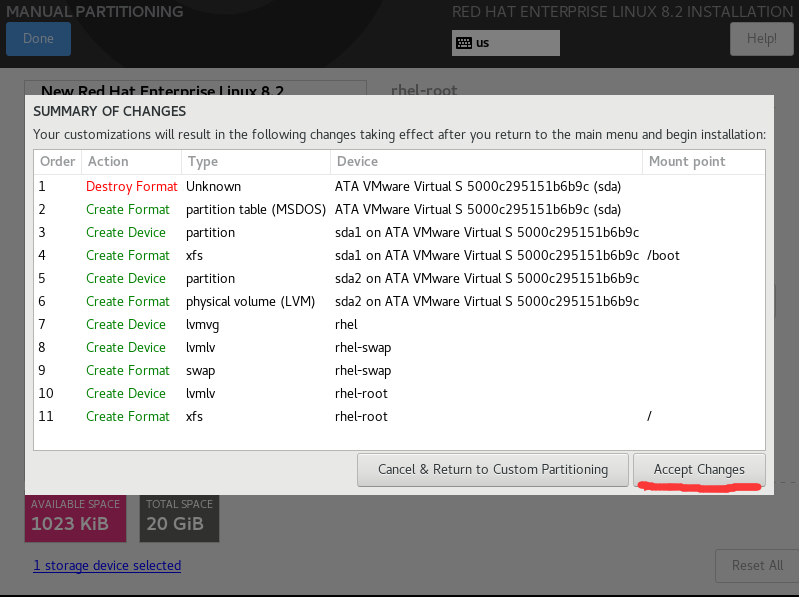Viewport: 799px width, 597px height.
Task: Select the Unknown type cell in row 1
Action: point(213,186)
